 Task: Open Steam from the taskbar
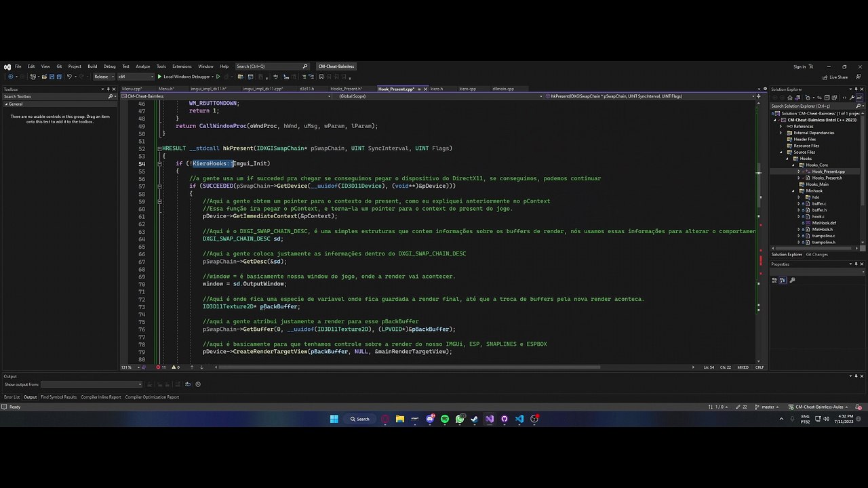(x=475, y=419)
